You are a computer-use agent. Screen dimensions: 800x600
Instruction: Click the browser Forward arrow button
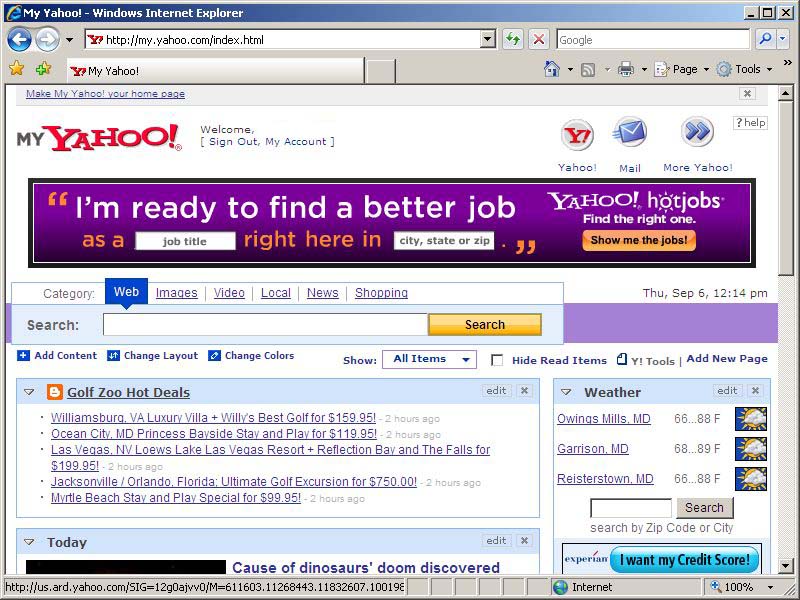click(x=47, y=39)
